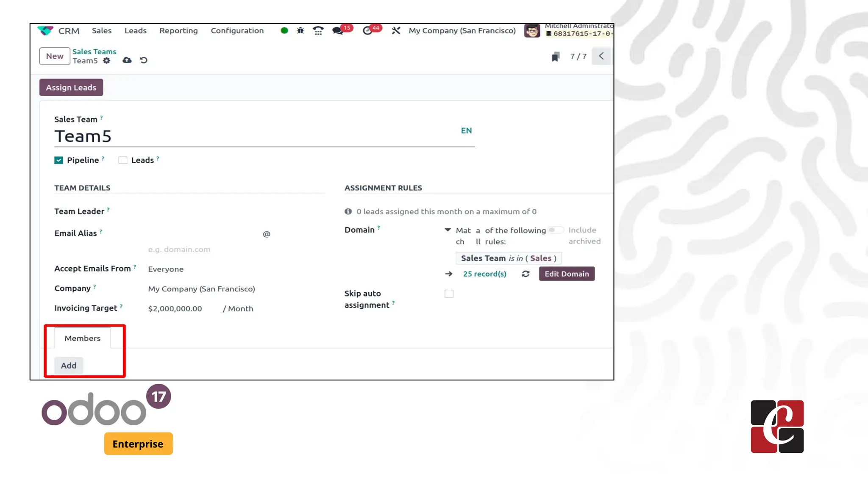Refresh the domain record count icon

pos(526,274)
